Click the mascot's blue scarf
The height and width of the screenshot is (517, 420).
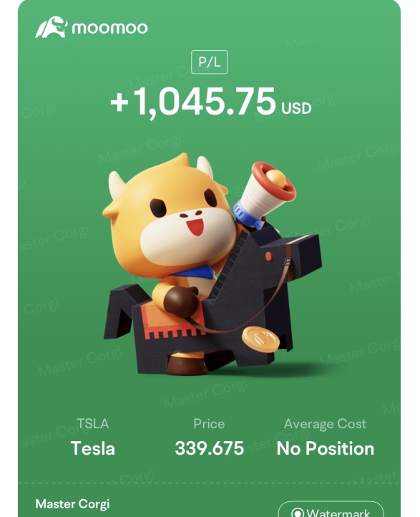pyautogui.click(x=195, y=273)
